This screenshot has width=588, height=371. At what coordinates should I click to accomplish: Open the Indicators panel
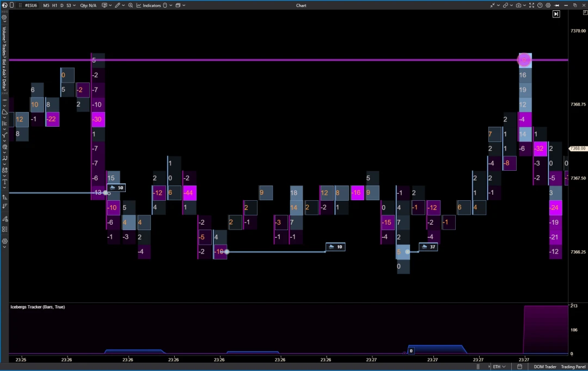149,5
